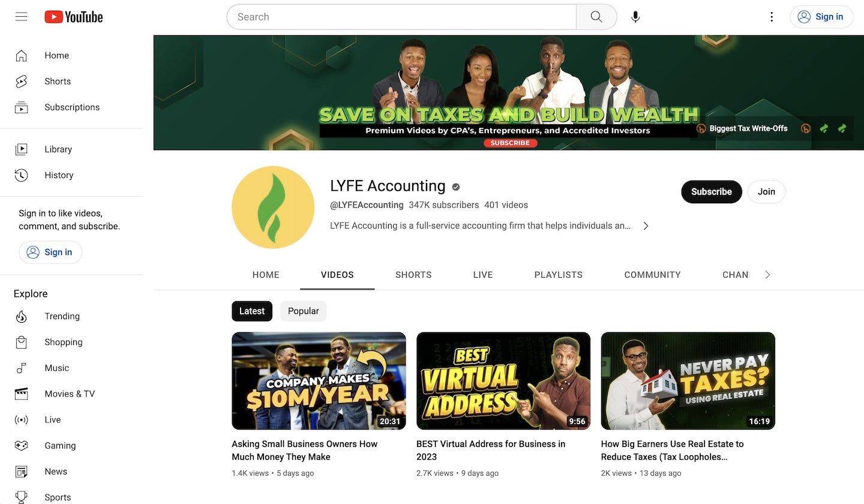
Task: Select Trending under Explore
Action: (62, 316)
